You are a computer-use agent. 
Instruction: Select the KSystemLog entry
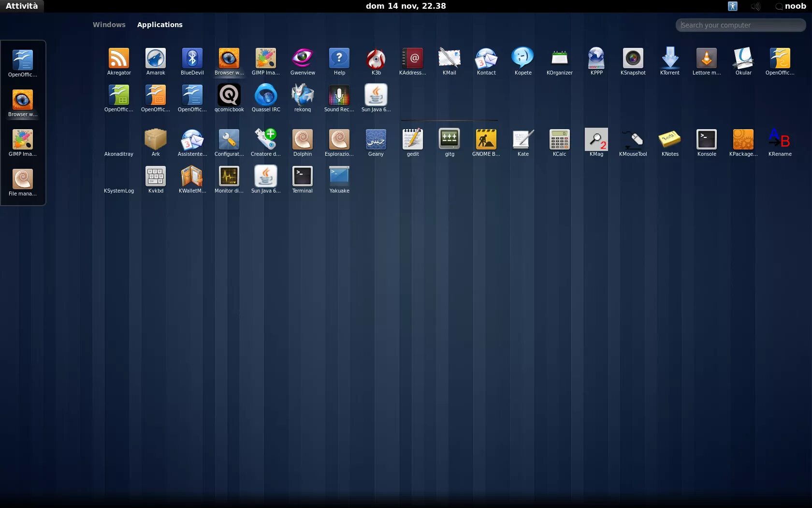[119, 191]
